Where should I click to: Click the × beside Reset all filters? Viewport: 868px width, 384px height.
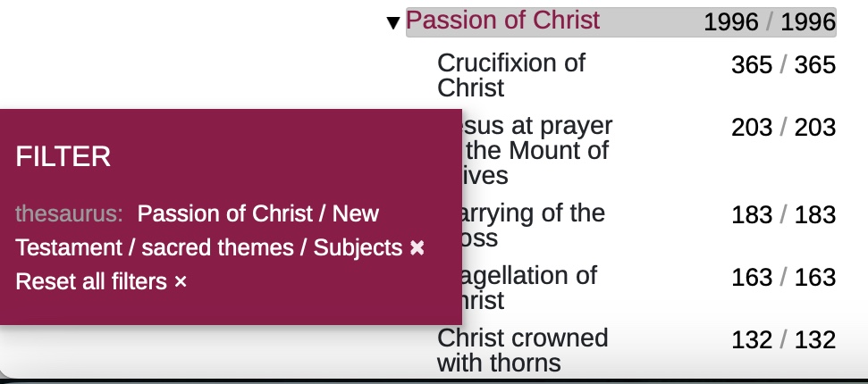coord(181,282)
